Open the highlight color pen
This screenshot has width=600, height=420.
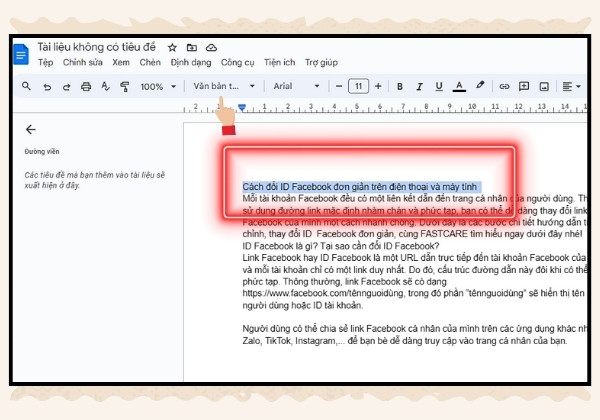click(480, 86)
